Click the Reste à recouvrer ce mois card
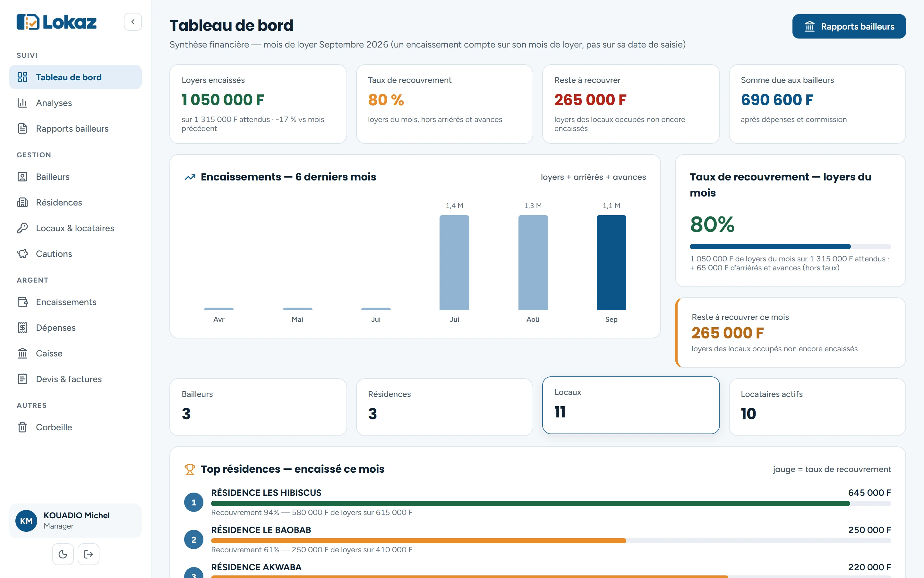 (x=790, y=333)
